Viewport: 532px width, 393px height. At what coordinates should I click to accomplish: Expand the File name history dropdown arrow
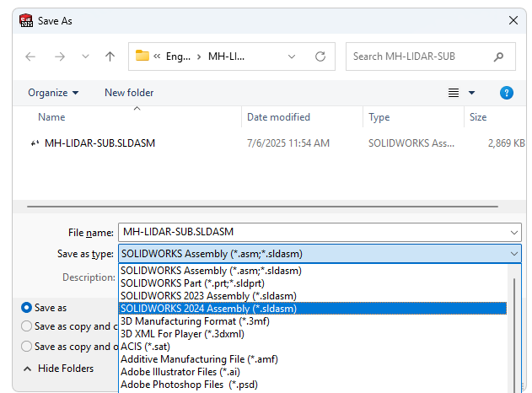pyautogui.click(x=514, y=232)
